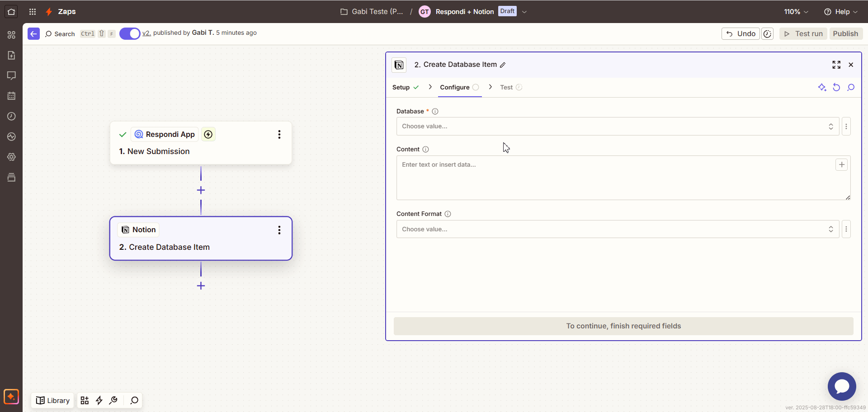868x412 pixels.
Task: Open the chat support bubble
Action: [842, 386]
